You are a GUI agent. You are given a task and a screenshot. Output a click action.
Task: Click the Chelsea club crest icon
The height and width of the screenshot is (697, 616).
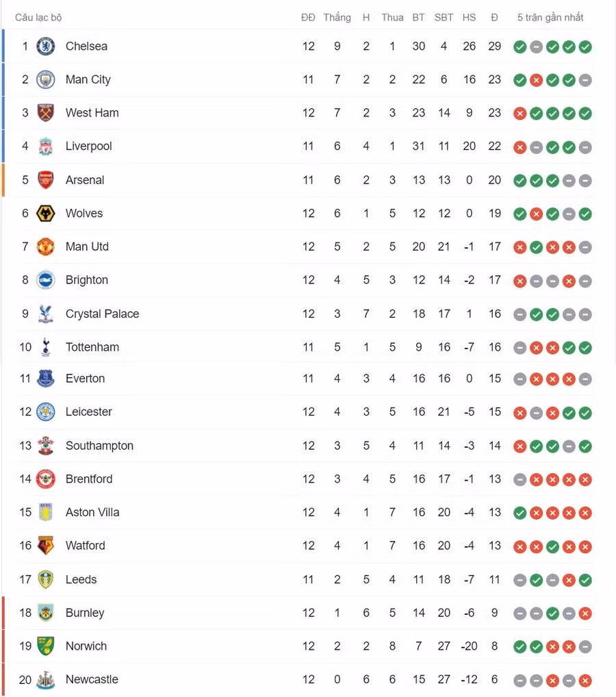(x=46, y=47)
